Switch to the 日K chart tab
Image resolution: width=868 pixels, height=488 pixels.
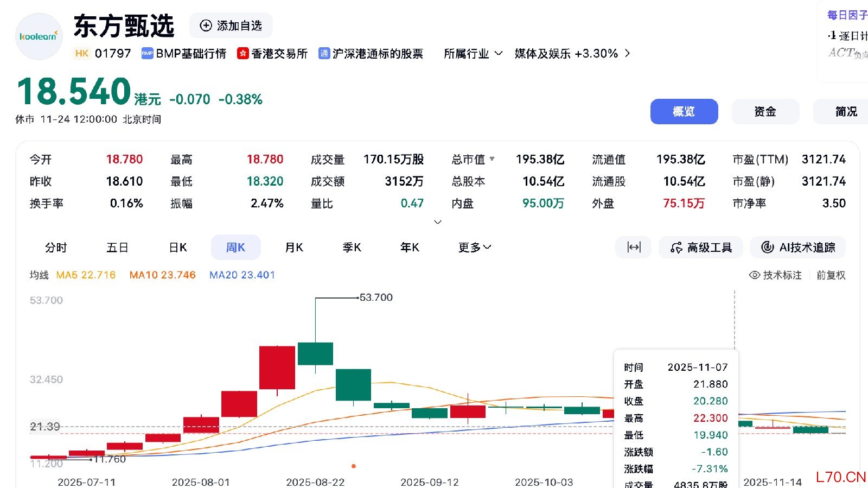tap(178, 248)
